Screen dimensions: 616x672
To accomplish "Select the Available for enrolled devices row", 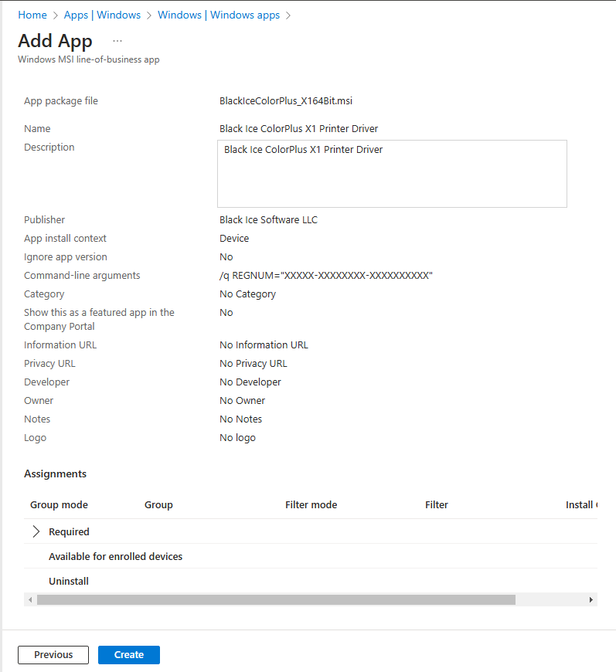I will 311,556.
